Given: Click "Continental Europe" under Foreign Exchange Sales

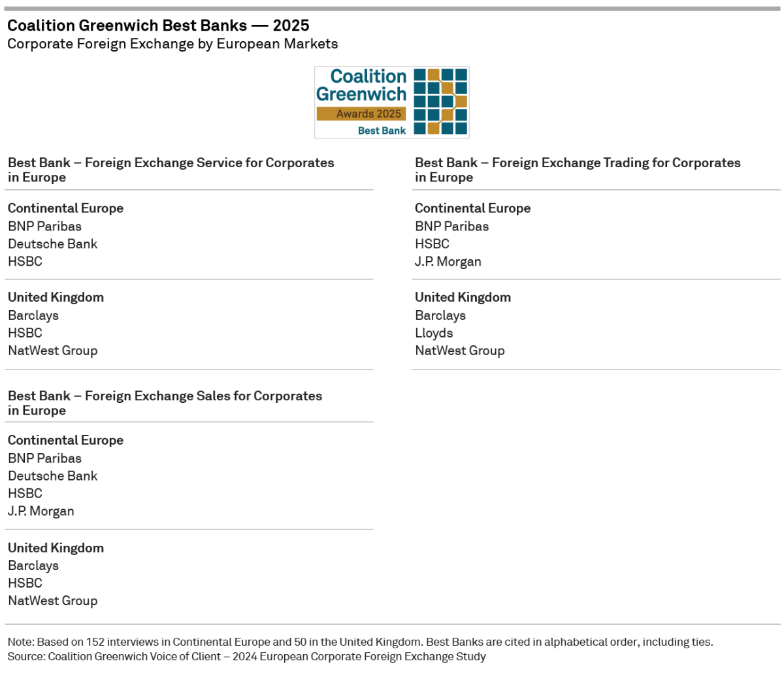Looking at the screenshot, I should [65, 440].
